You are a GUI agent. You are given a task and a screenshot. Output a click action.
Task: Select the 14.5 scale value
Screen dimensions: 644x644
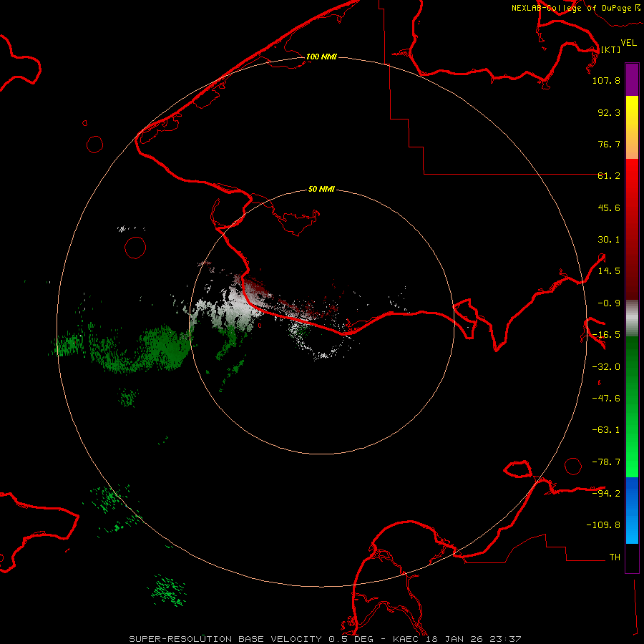[609, 271]
